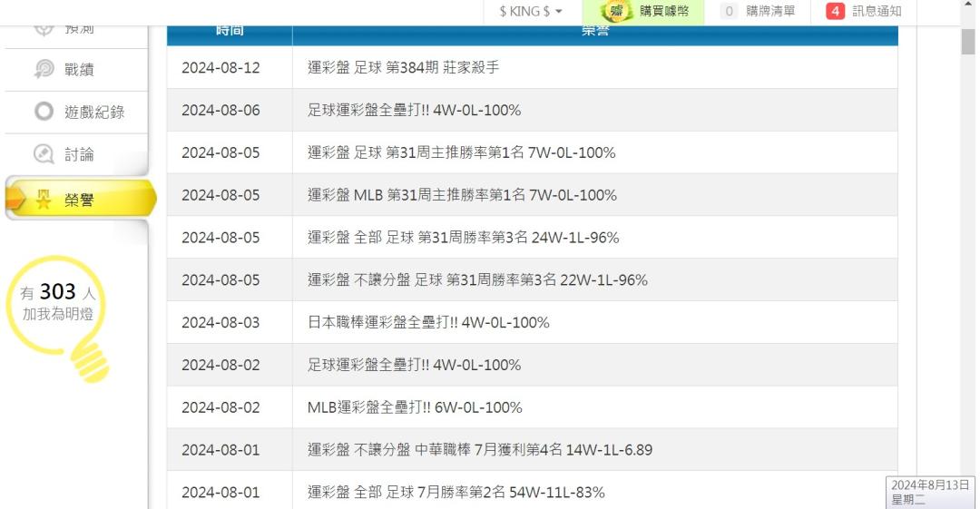
Task: Open the 遊戲紀錄 circle icon
Action: 44,112
